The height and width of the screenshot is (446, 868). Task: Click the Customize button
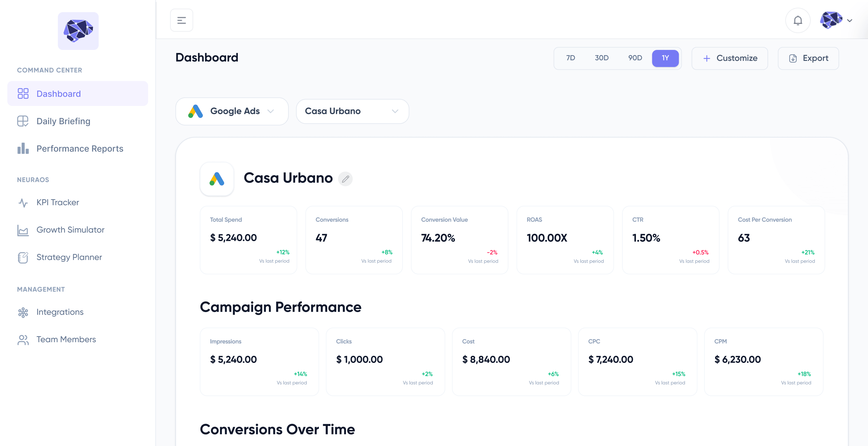(729, 58)
